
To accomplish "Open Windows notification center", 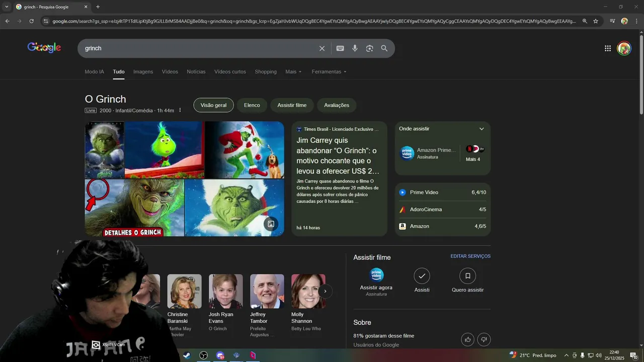I will (x=633, y=355).
